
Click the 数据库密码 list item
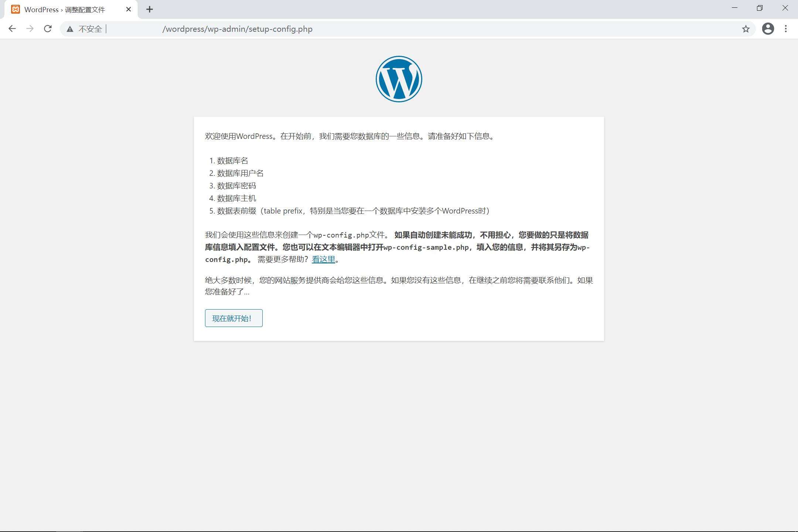pos(236,186)
